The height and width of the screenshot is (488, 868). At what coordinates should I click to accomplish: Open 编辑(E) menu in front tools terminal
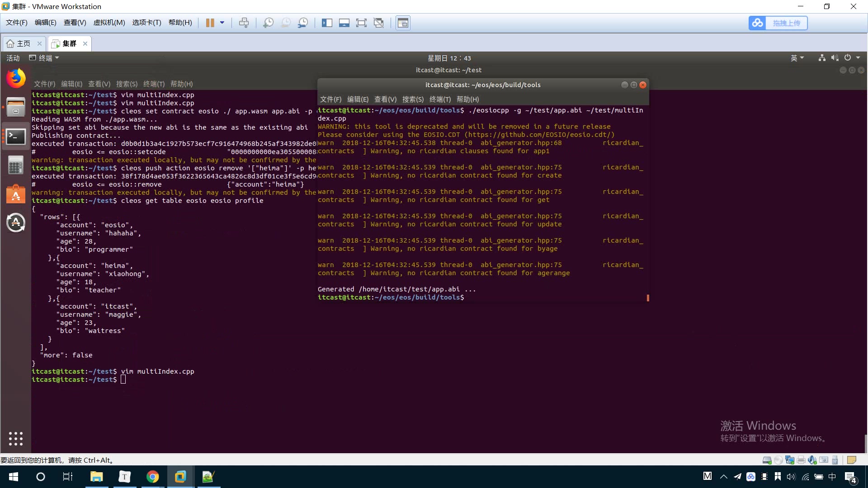pyautogui.click(x=358, y=99)
